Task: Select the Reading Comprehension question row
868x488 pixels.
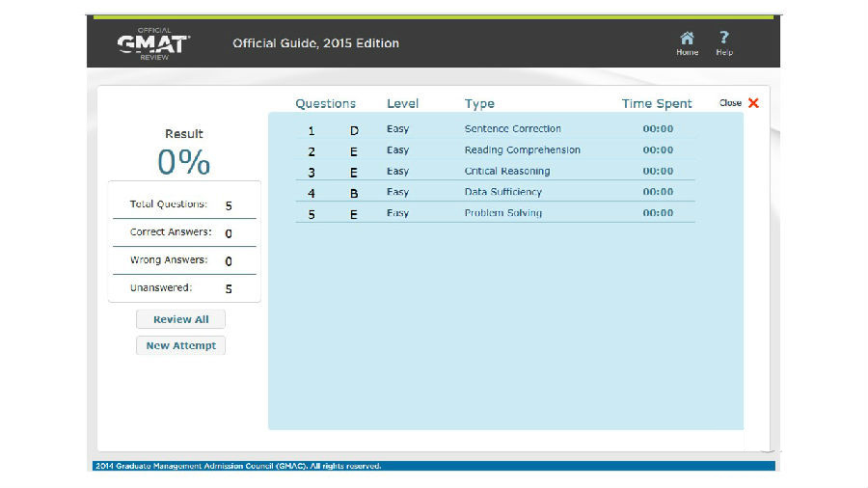Action: pyautogui.click(x=522, y=150)
